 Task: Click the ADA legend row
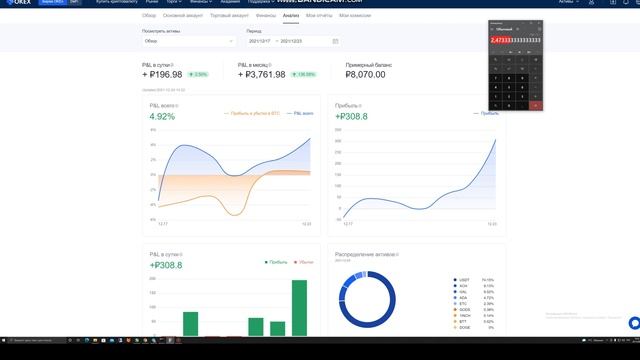click(x=473, y=298)
